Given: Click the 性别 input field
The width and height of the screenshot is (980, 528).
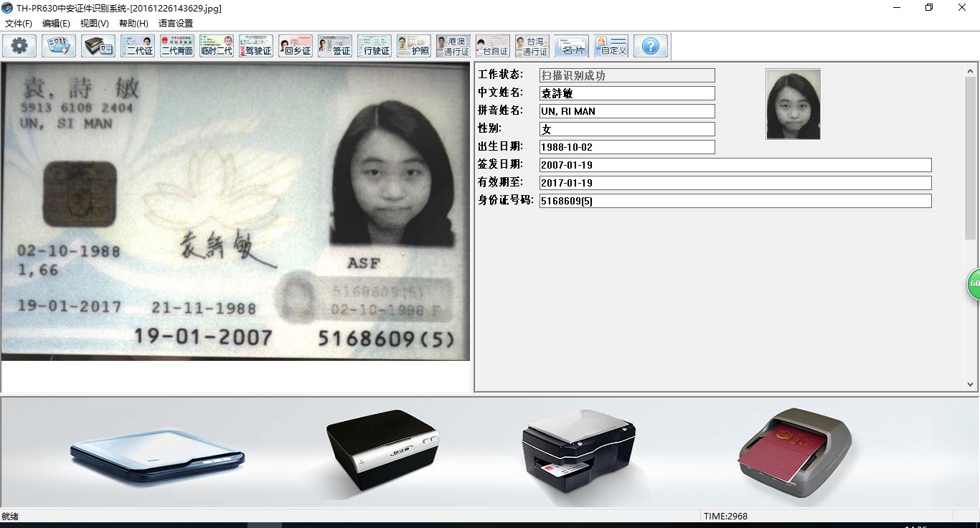Looking at the screenshot, I should click(x=627, y=129).
